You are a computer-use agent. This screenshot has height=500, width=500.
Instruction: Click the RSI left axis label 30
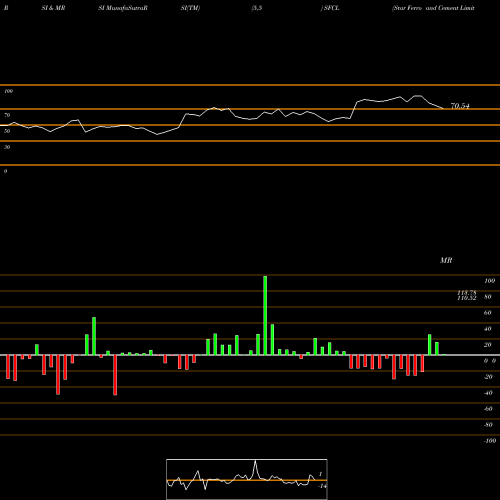7,147
